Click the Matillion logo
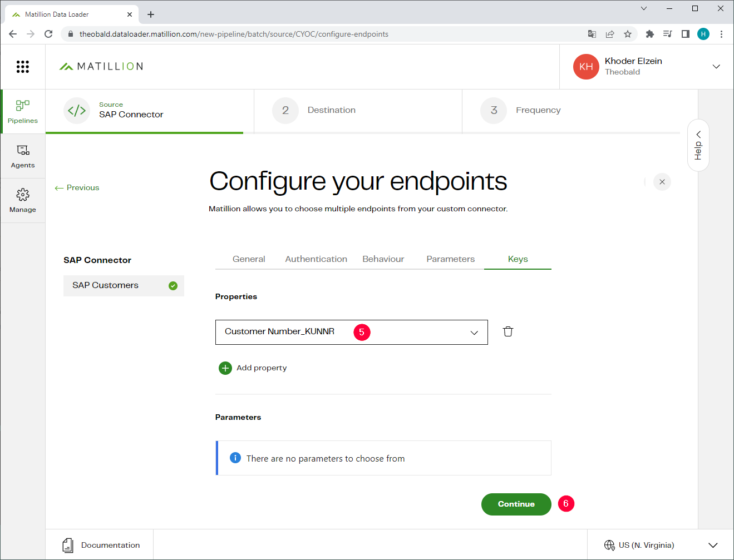 (x=101, y=67)
